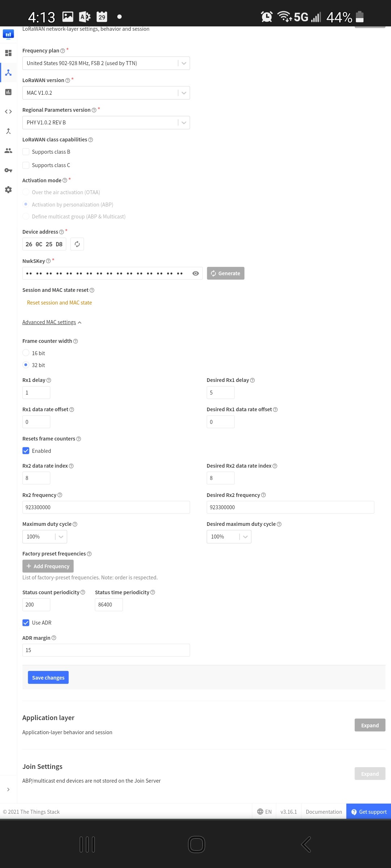Open the API keys sidebar icon

tap(8, 170)
